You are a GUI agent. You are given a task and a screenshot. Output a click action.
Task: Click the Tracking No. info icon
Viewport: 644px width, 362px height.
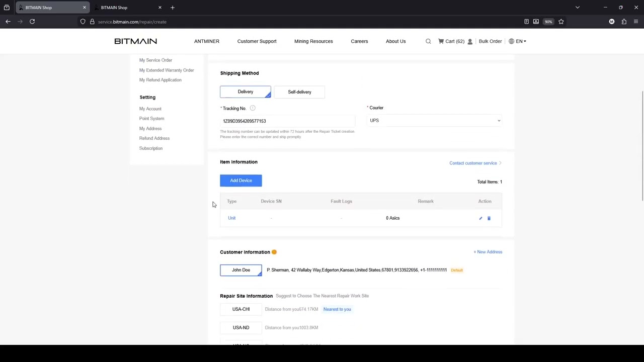coord(253,108)
